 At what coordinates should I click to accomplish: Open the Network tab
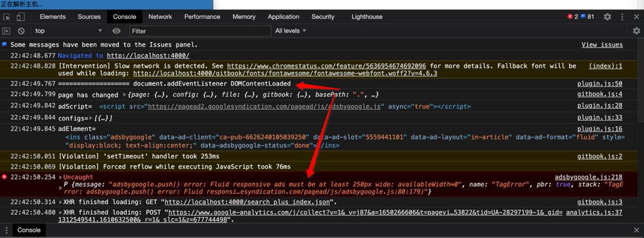point(160,17)
